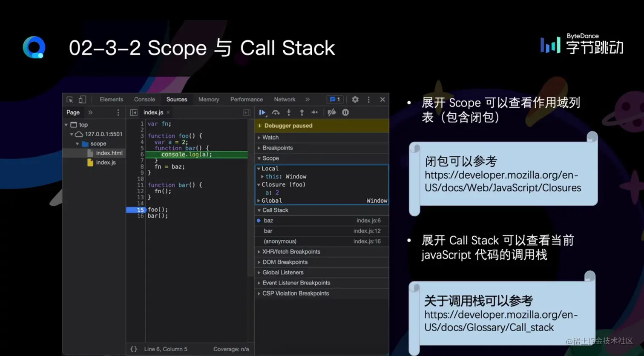Hide the file navigator sidebar
The width and height of the screenshot is (644, 356).
(x=134, y=112)
